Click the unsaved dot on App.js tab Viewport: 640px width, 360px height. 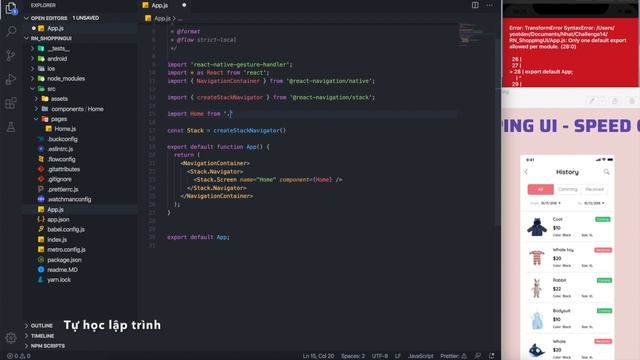coord(184,5)
